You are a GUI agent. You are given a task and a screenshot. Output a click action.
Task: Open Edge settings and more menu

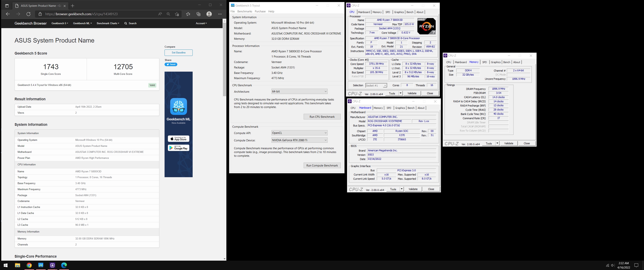(220, 14)
